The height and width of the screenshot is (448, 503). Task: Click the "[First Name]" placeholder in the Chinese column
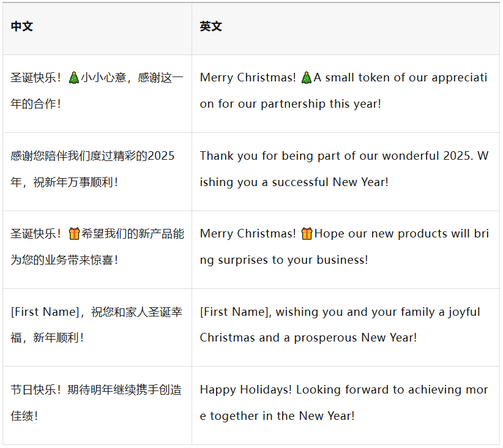(44, 312)
